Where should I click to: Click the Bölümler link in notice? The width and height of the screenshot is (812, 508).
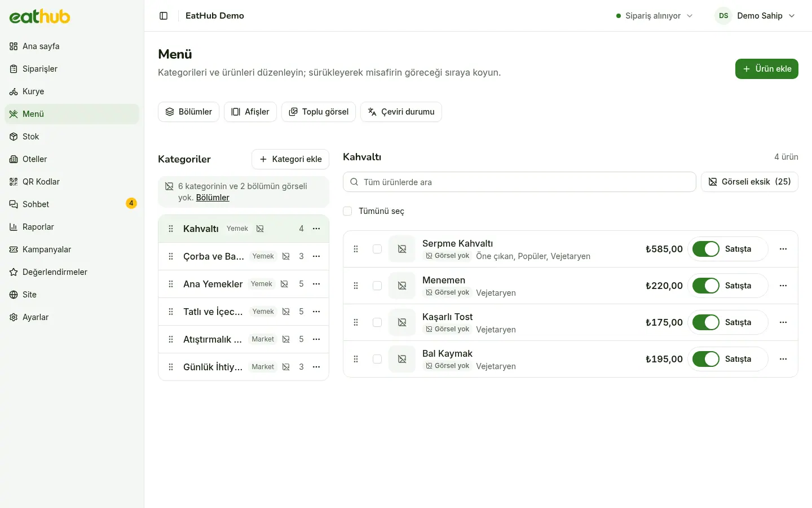tap(213, 198)
